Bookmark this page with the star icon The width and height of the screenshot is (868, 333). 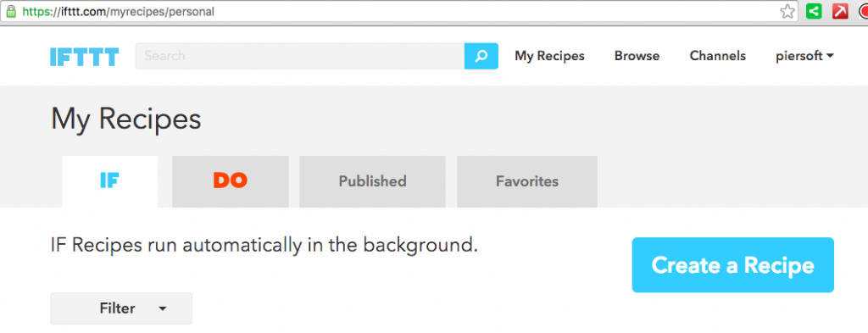tap(787, 11)
